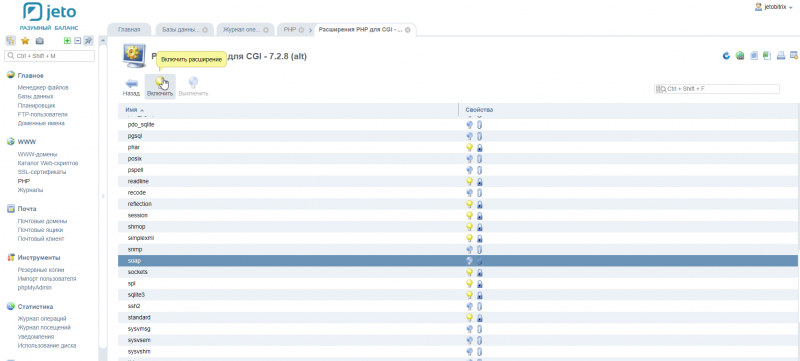Viewport: 800px width, 361px height.
Task: Go back with the Назад arrow
Action: click(x=131, y=87)
